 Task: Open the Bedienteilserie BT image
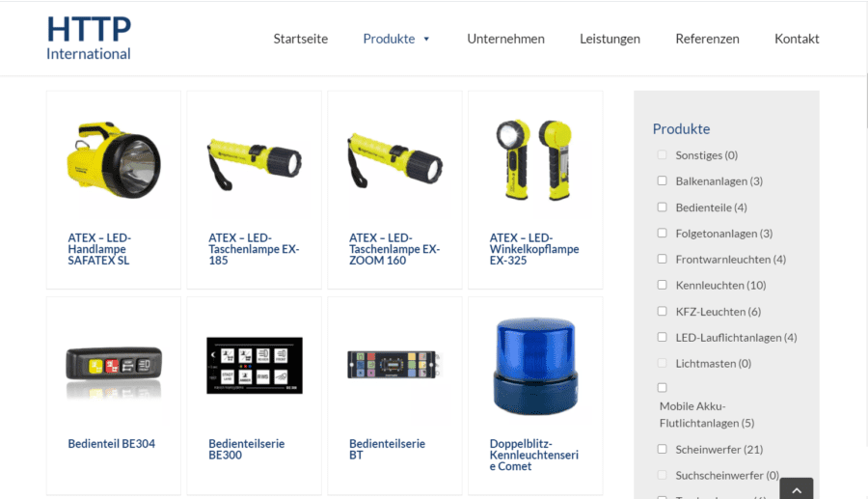(x=394, y=365)
